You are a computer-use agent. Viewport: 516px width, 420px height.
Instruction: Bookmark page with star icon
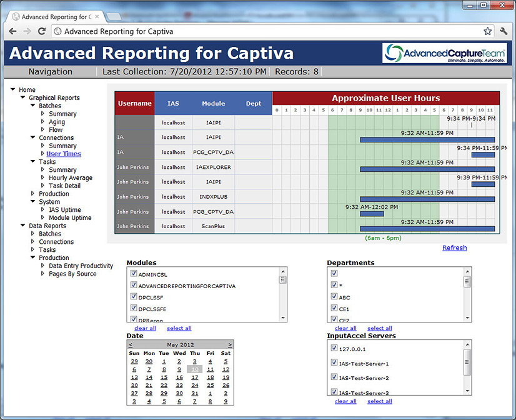[487, 31]
